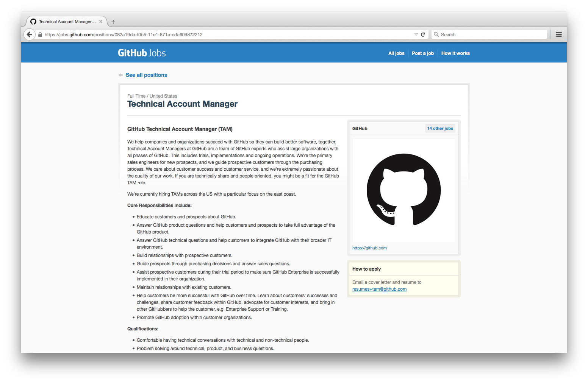Click the Qualifications heading
The width and height of the screenshot is (588, 383).
pyautogui.click(x=143, y=329)
